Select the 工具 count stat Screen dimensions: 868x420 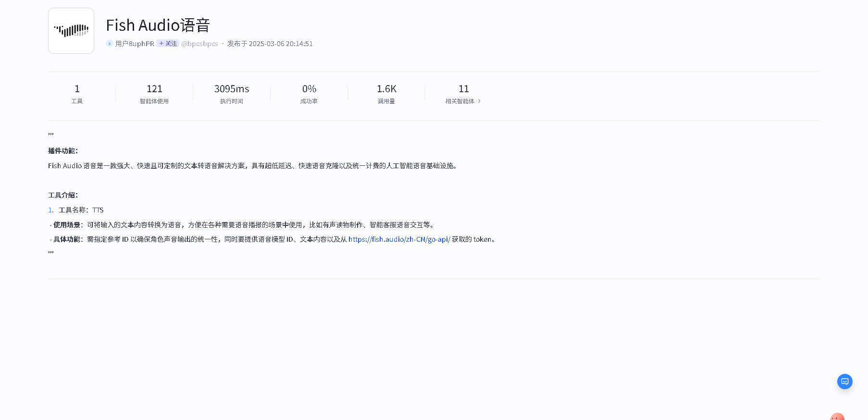click(77, 94)
